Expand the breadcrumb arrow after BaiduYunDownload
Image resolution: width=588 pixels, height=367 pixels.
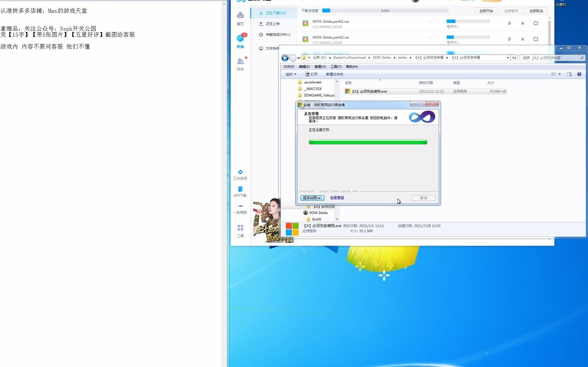pyautogui.click(x=369, y=58)
